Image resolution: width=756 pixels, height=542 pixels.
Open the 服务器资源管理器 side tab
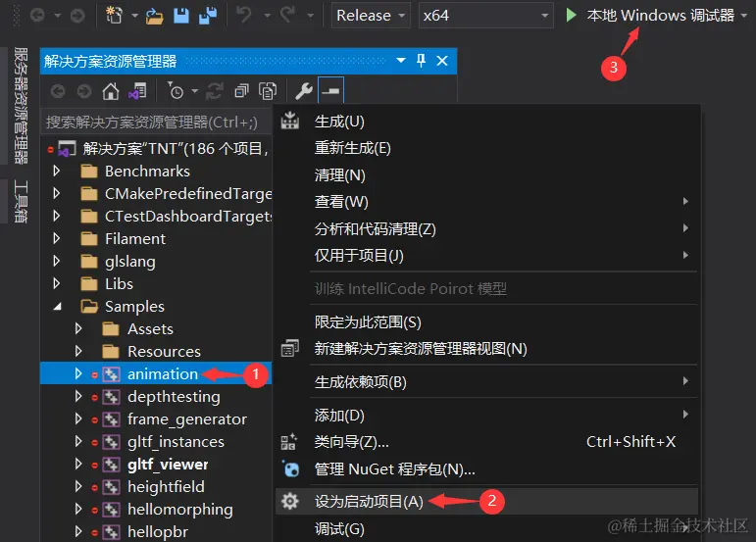(21, 106)
